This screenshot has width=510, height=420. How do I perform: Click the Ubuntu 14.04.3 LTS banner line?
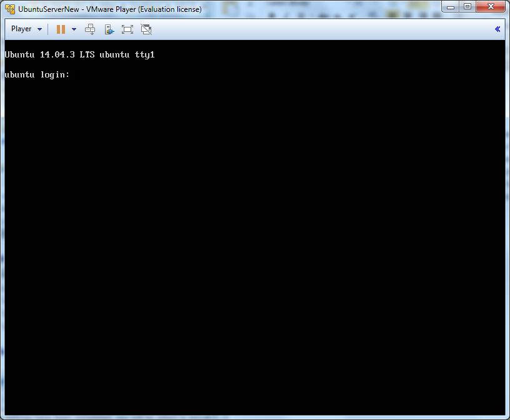(79, 55)
